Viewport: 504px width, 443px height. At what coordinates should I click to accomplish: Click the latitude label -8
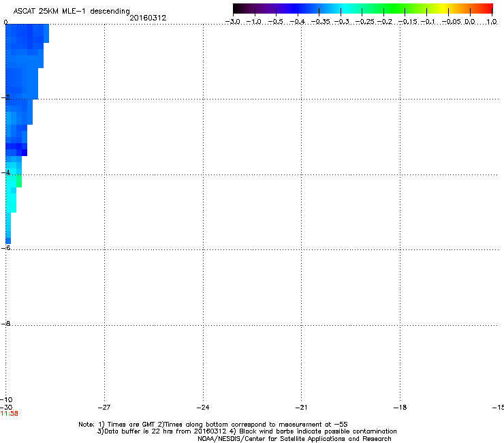click(x=6, y=323)
